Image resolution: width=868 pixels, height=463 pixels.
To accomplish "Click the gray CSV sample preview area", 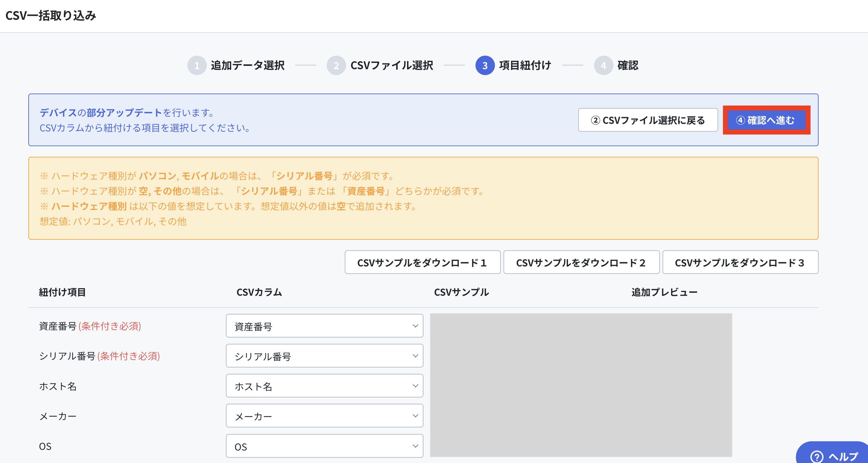I will pyautogui.click(x=581, y=385).
